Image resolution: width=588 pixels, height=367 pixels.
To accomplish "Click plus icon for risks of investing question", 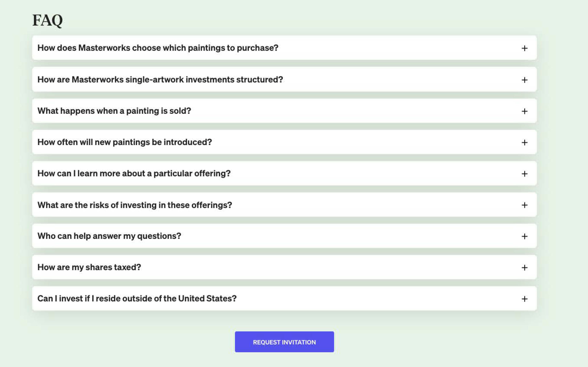I will [x=524, y=205].
